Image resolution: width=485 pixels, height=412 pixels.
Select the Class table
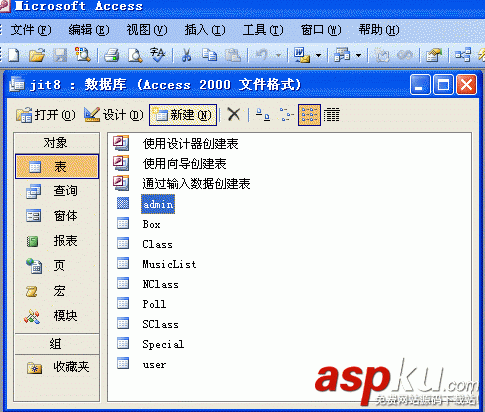157,244
